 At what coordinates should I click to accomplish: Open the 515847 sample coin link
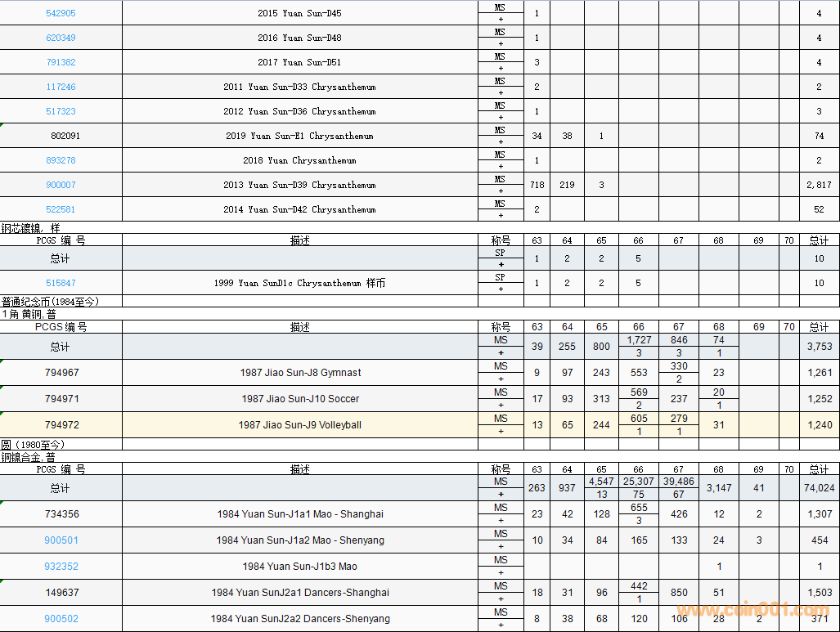[61, 283]
